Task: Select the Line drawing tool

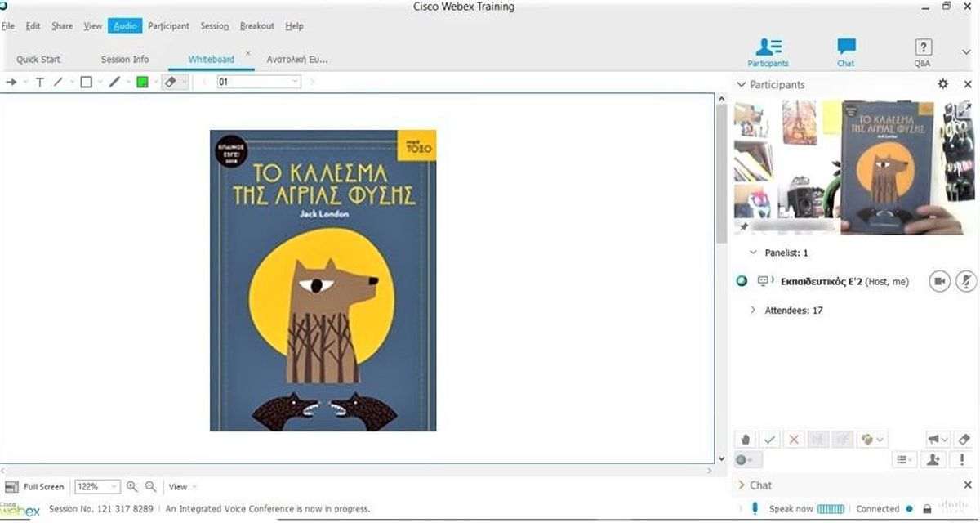Action: 58,82
